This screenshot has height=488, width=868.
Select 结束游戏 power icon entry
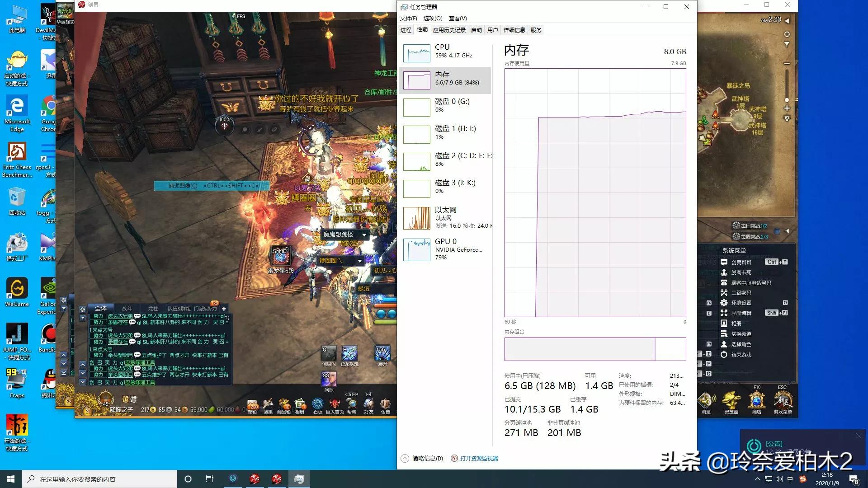click(x=741, y=355)
